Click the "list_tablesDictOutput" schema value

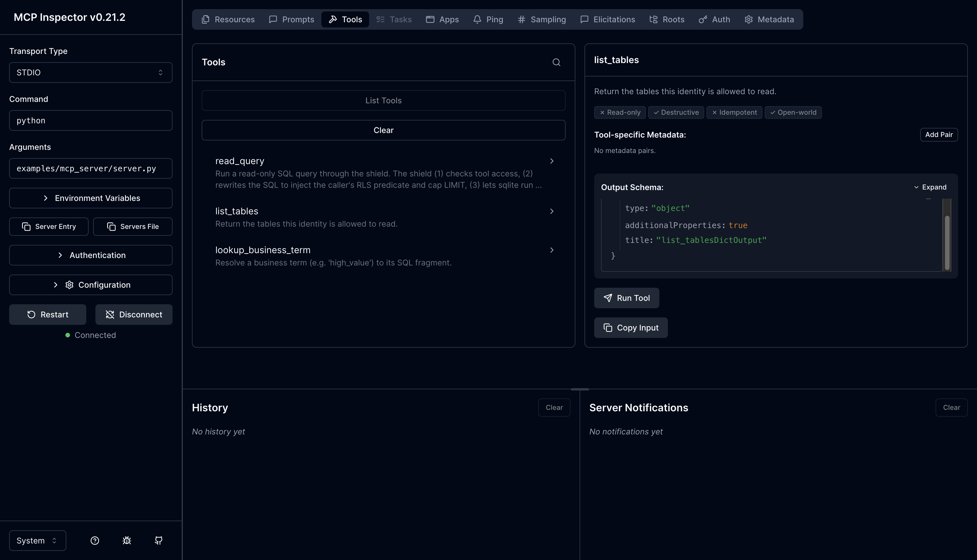[711, 240]
